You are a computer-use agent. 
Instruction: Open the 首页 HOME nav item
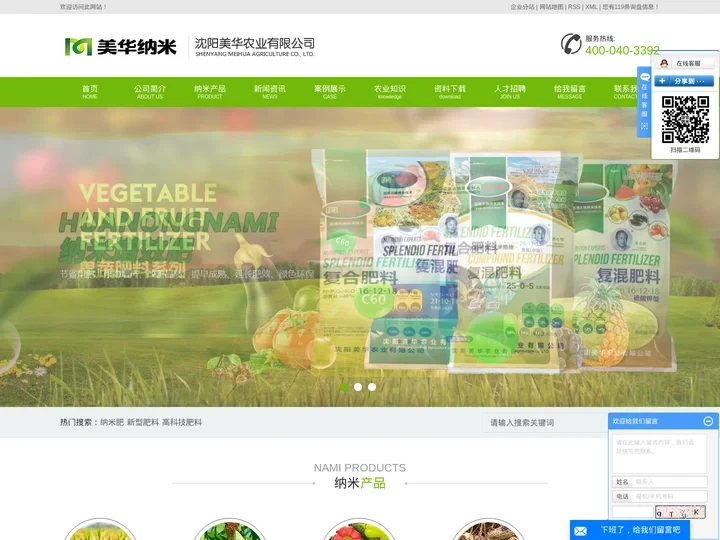pyautogui.click(x=90, y=92)
